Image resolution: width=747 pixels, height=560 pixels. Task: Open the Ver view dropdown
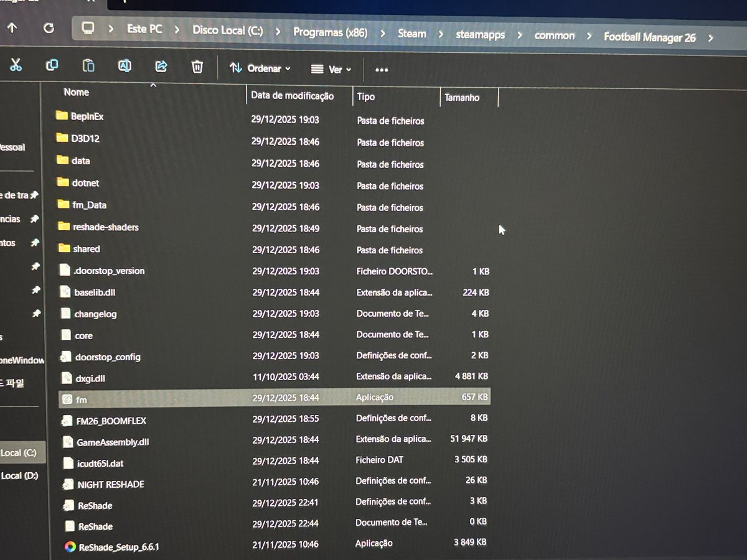[331, 69]
